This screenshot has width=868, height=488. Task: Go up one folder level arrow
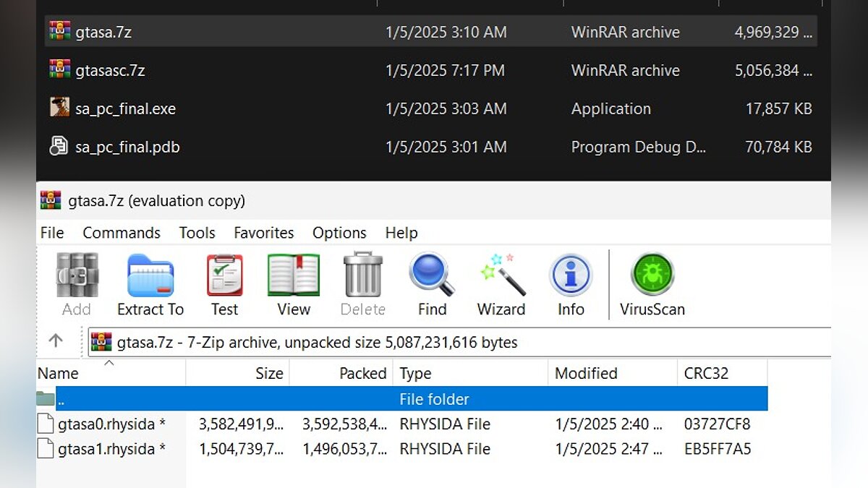56,341
